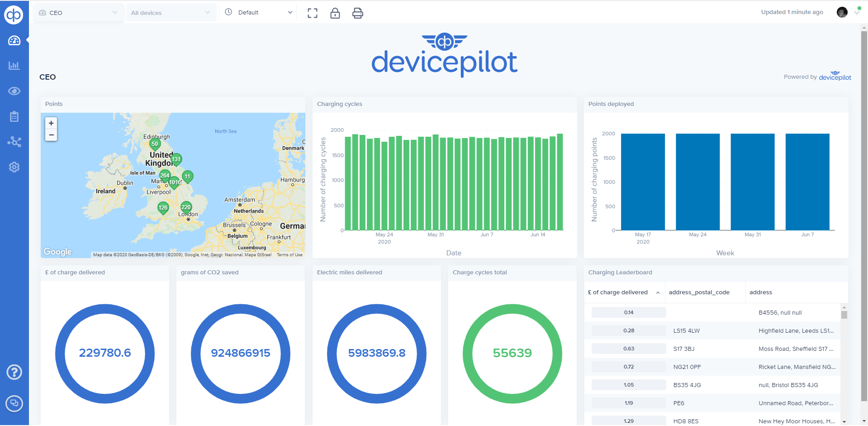Click the map marker showing 131
The width and height of the screenshot is (868, 426).
coord(176,160)
